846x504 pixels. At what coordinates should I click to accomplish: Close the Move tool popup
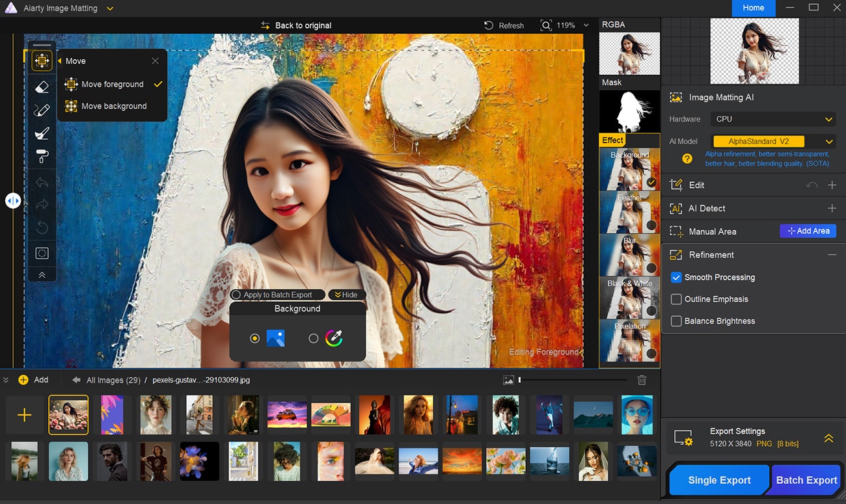[155, 61]
